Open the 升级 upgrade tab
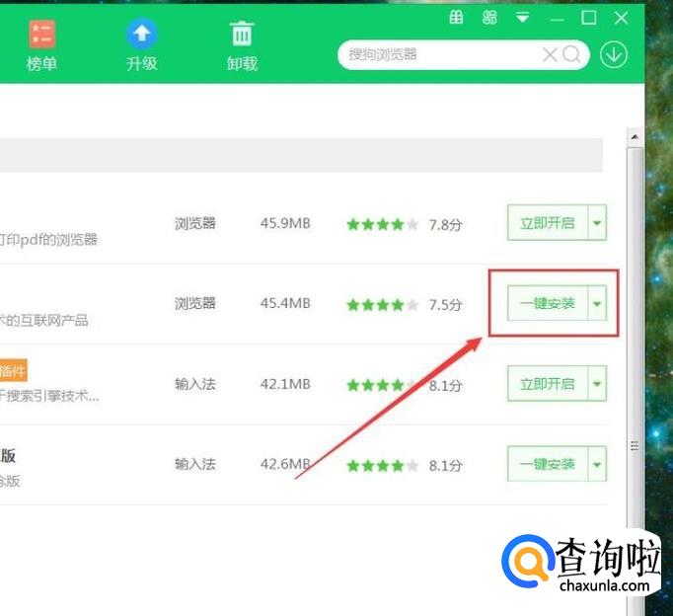Viewport: 673px width, 616px height. [x=142, y=46]
